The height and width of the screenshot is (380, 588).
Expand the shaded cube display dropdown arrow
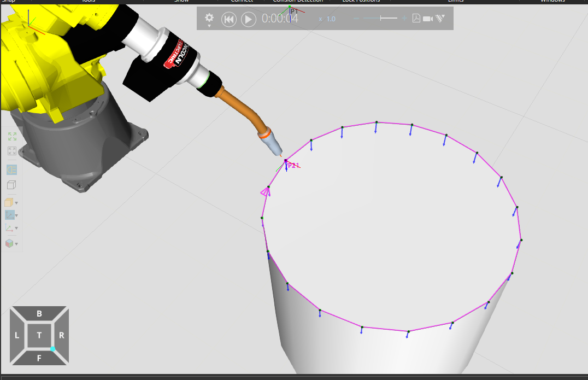16,203
